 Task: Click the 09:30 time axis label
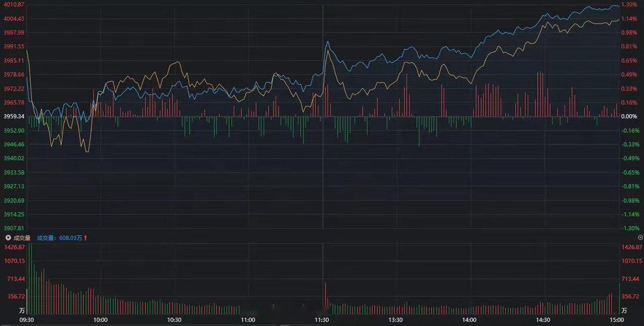coord(27,320)
